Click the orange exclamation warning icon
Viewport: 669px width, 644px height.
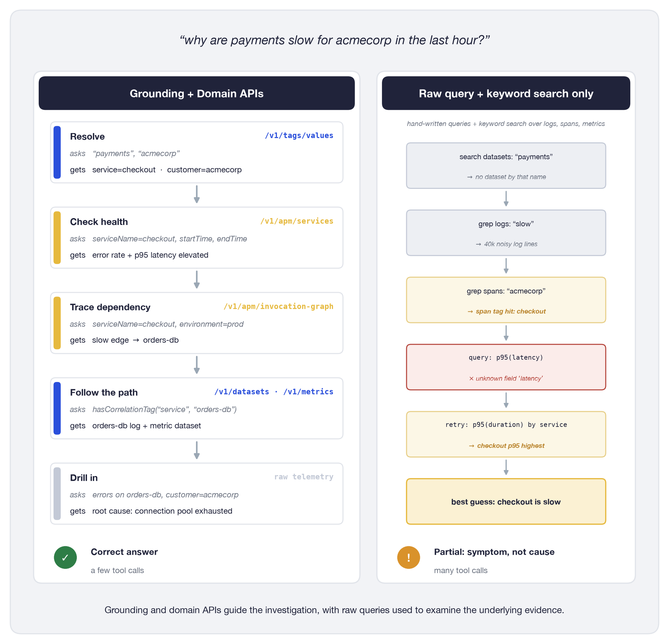pyautogui.click(x=408, y=557)
